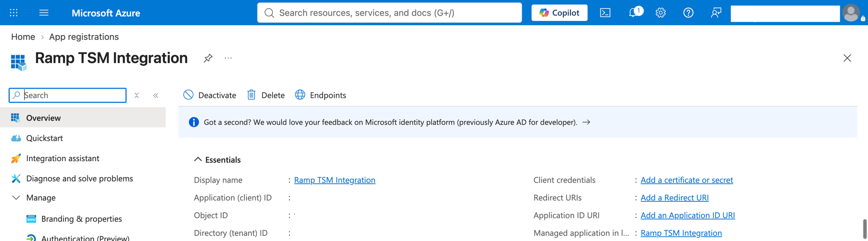
Task: Clear the sidebar search with the X icon
Action: pyautogui.click(x=137, y=95)
